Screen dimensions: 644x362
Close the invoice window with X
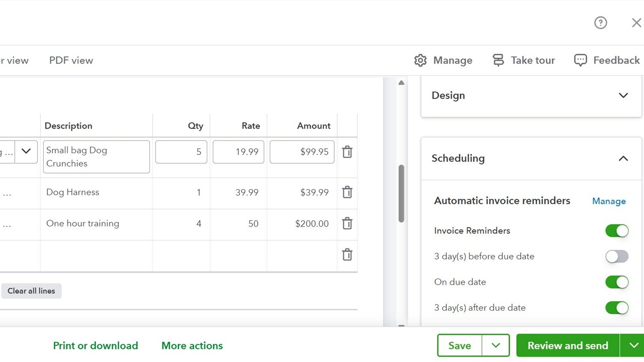[x=636, y=23]
